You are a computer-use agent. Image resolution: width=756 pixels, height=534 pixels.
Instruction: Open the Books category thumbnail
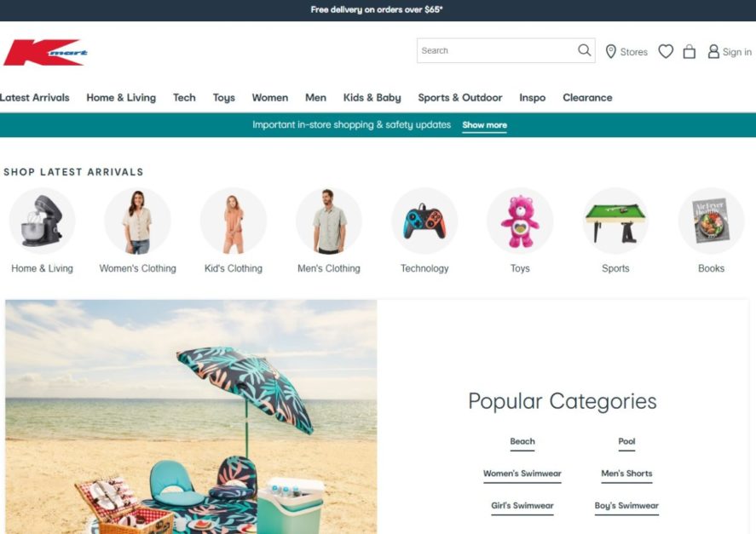pos(711,221)
